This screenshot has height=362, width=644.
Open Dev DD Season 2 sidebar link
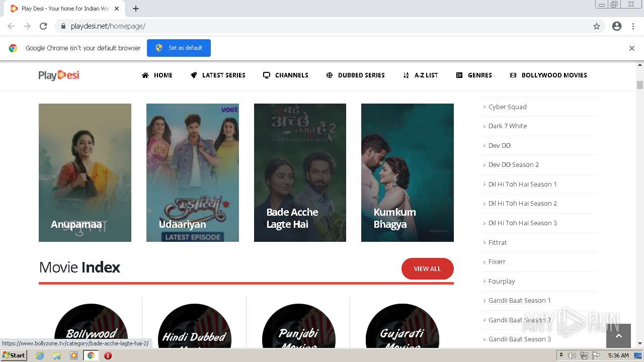[514, 164]
